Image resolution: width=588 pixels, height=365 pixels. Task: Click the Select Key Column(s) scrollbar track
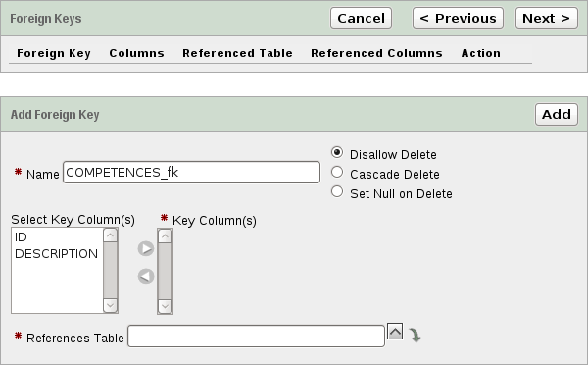pos(110,271)
